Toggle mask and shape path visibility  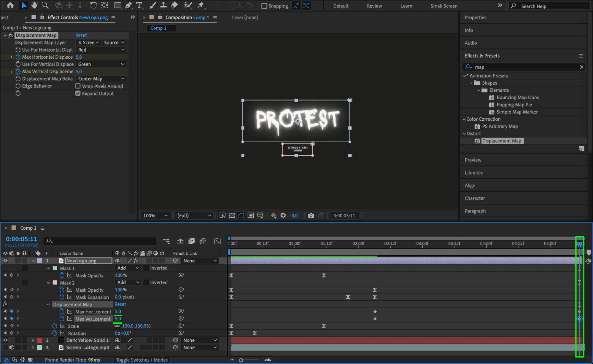tap(241, 215)
